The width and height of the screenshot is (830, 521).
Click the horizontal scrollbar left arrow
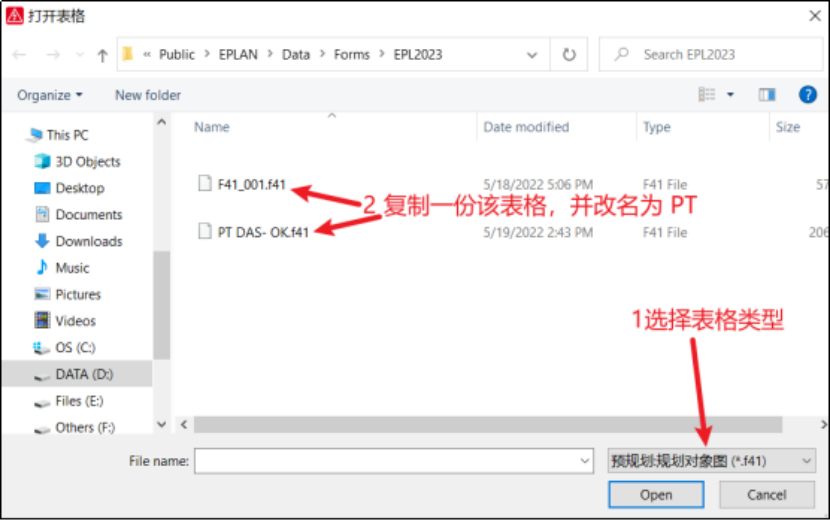point(184,425)
